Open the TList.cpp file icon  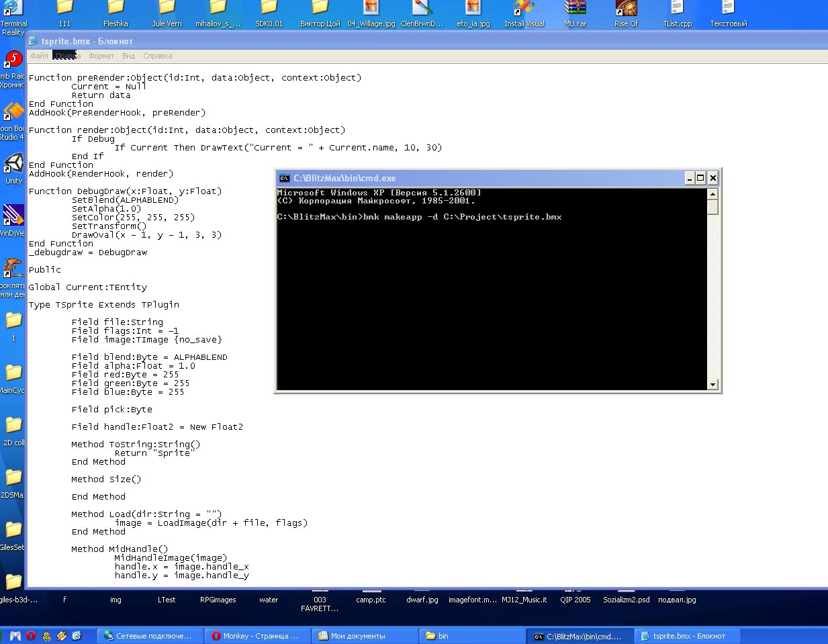click(x=677, y=8)
